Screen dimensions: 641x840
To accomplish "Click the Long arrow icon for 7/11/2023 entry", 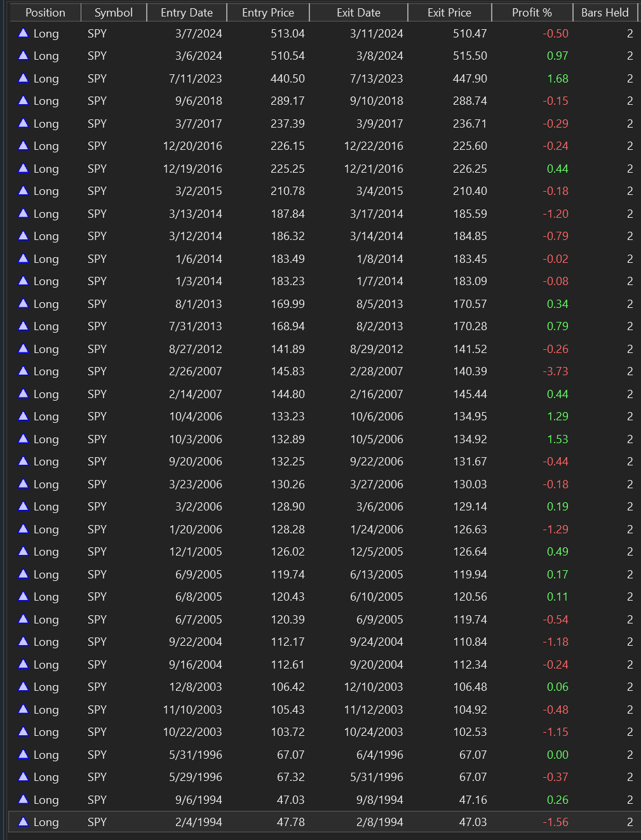I will [24, 78].
